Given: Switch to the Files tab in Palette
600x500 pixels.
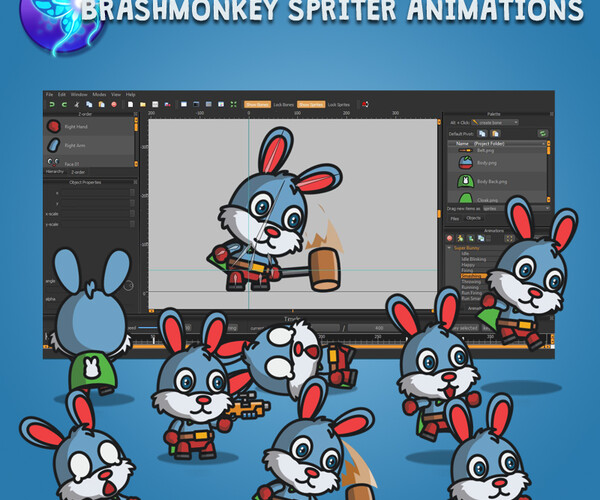Looking at the screenshot, I should [454, 219].
